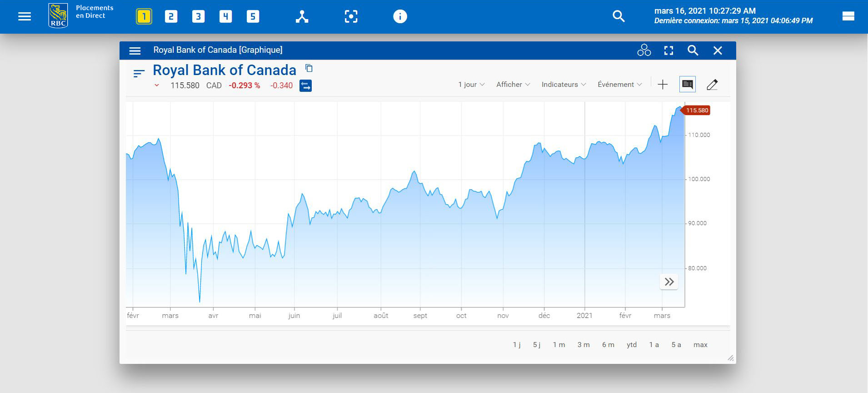Viewport: 868px width, 393px height.
Task: Close the Royal Bank of Canada chart window
Action: pyautogui.click(x=718, y=50)
